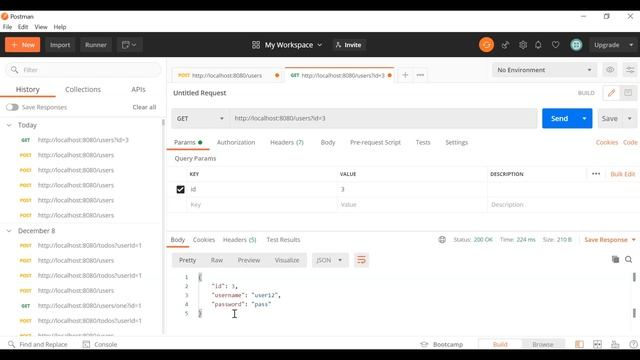Open the Save button dropdown arrow
Viewport: 640px width, 360px height.
tap(630, 118)
